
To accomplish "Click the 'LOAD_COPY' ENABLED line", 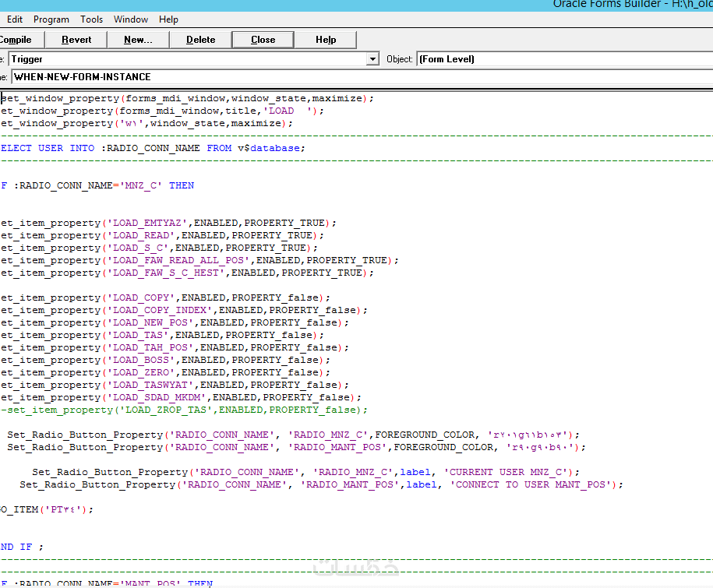I will point(165,298).
